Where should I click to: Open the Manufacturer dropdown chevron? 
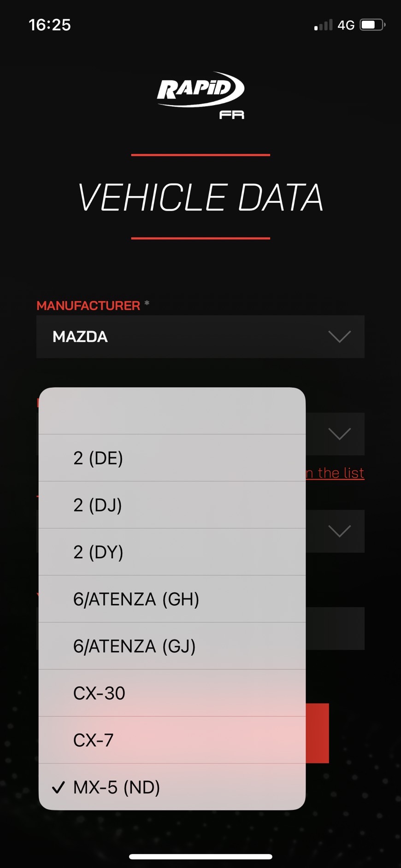click(340, 337)
